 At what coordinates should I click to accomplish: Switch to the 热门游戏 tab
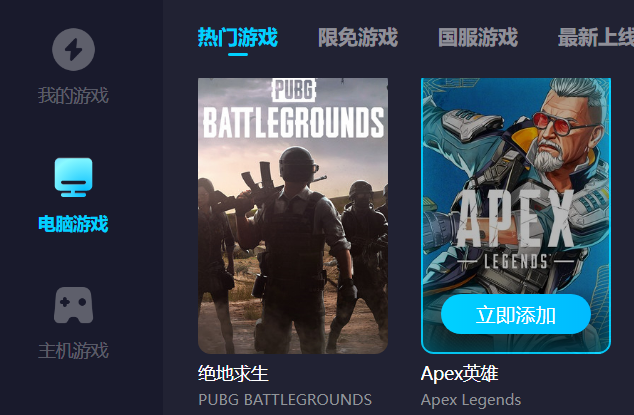click(x=238, y=38)
